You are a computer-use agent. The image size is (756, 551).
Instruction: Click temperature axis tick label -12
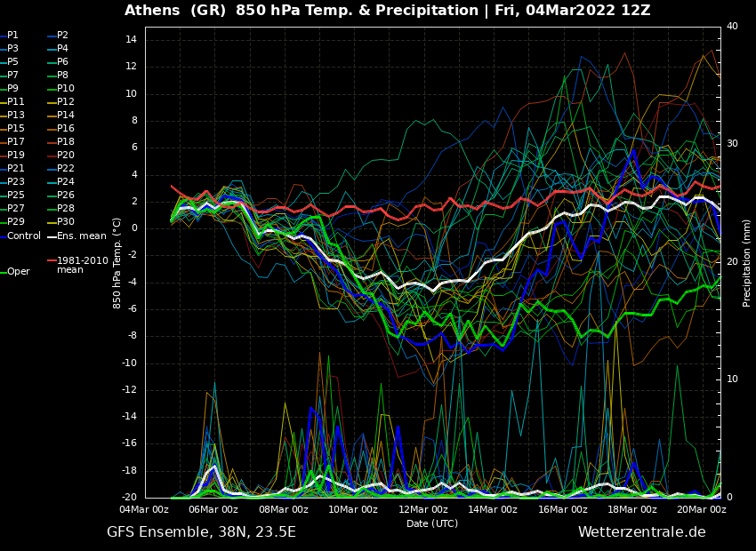(129, 389)
